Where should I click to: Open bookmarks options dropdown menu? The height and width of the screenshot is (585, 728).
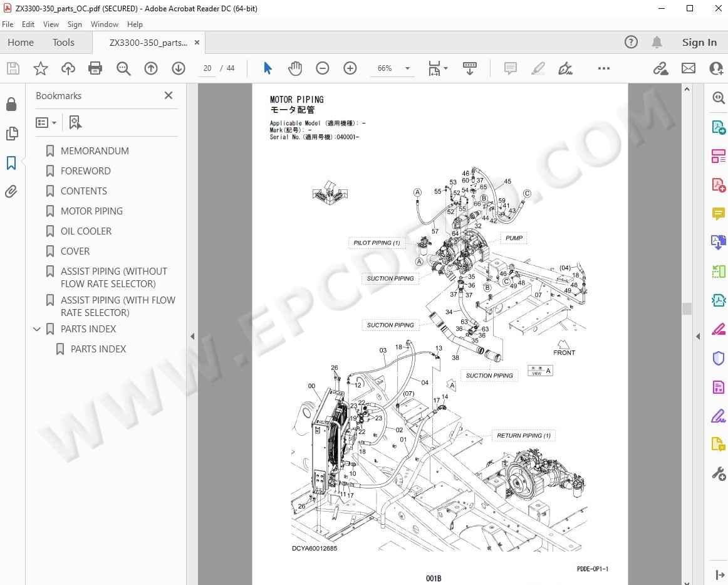46,122
